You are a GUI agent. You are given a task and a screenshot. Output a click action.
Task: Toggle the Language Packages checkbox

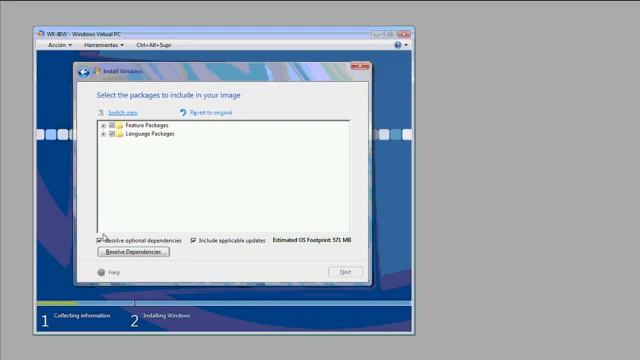112,134
